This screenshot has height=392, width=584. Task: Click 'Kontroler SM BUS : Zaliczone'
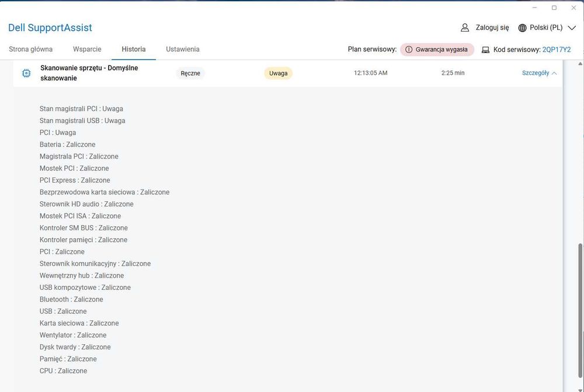[x=84, y=228]
